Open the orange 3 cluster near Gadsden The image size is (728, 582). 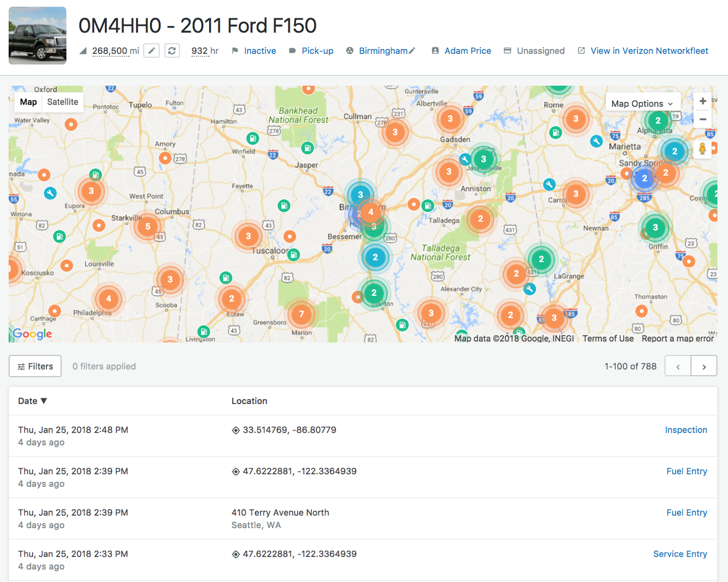pyautogui.click(x=450, y=119)
